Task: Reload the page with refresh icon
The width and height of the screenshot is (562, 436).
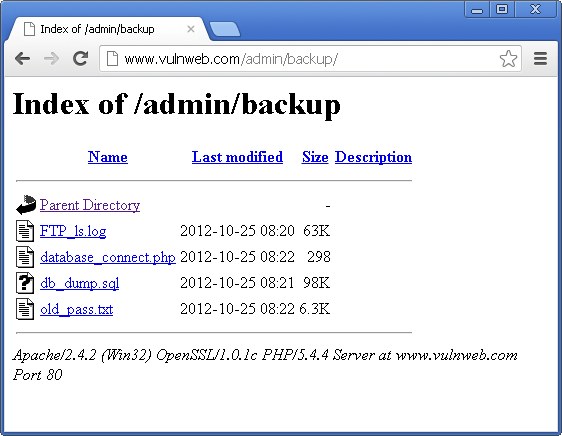Action: [x=81, y=58]
